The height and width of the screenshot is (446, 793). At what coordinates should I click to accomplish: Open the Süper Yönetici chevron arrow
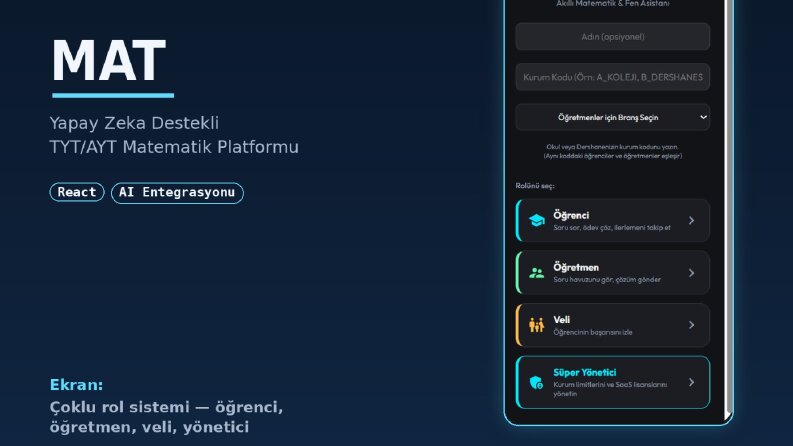coord(691,382)
